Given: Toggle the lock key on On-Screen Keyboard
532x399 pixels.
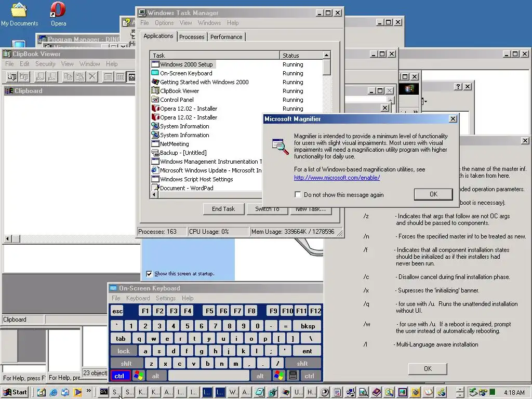Looking at the screenshot, I should point(124,351).
